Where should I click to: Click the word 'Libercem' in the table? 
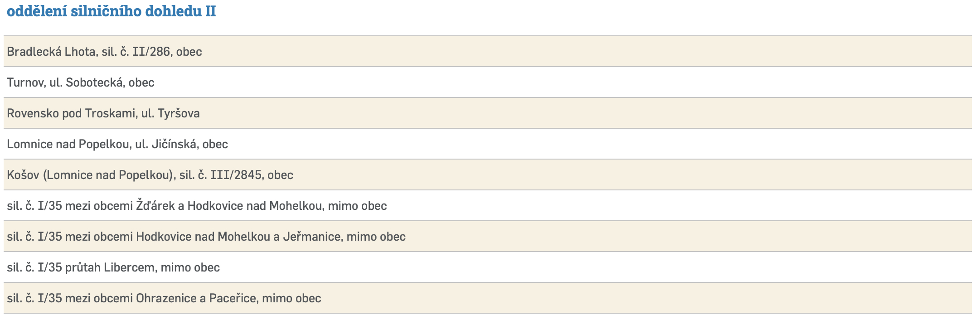point(129,267)
